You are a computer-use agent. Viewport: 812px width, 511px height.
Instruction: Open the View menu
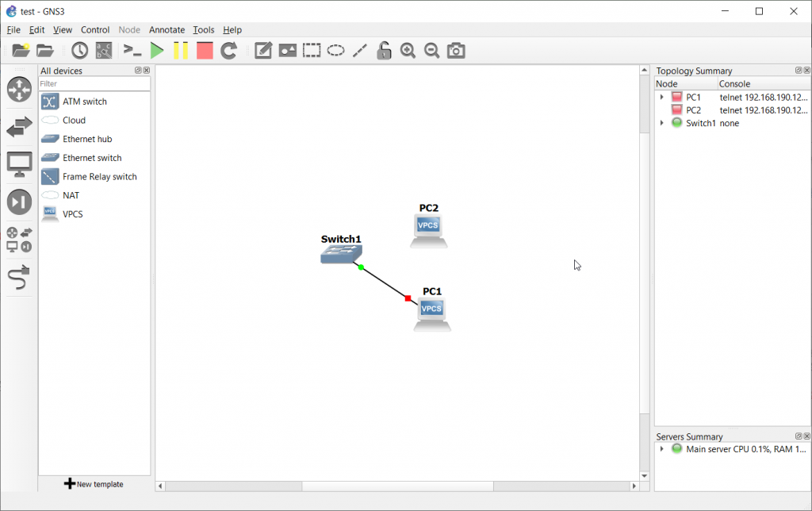(x=63, y=29)
